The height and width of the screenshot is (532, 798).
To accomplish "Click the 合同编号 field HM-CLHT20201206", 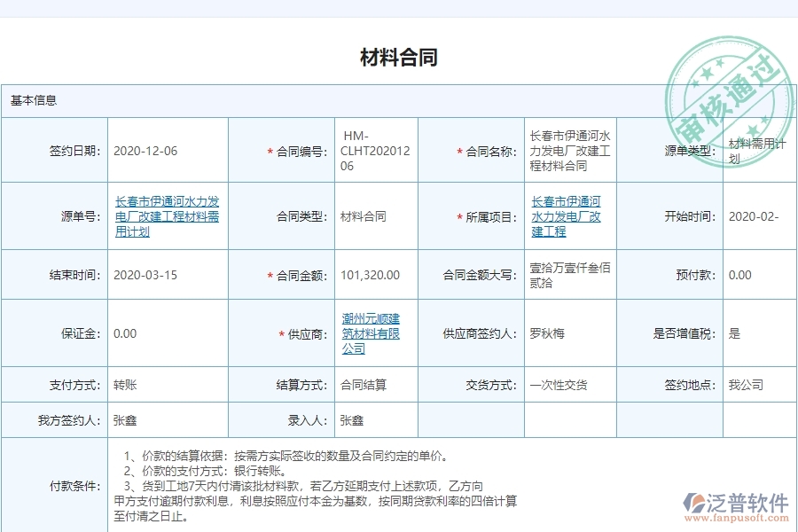I will click(x=373, y=150).
